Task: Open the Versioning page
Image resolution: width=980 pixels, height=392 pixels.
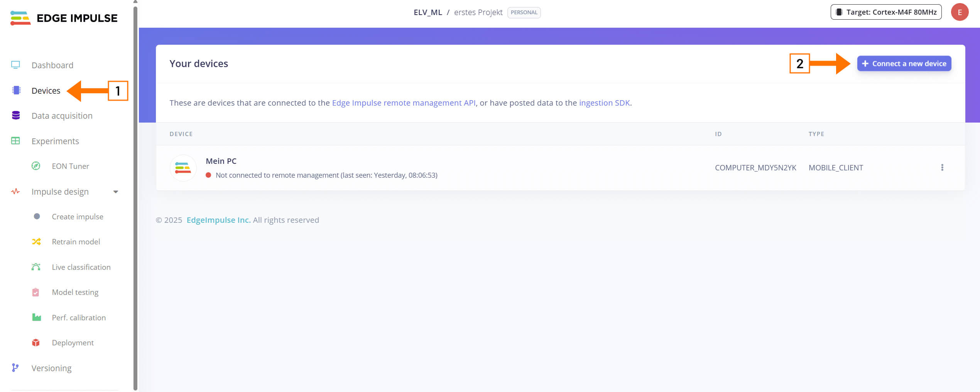Action: point(52,368)
